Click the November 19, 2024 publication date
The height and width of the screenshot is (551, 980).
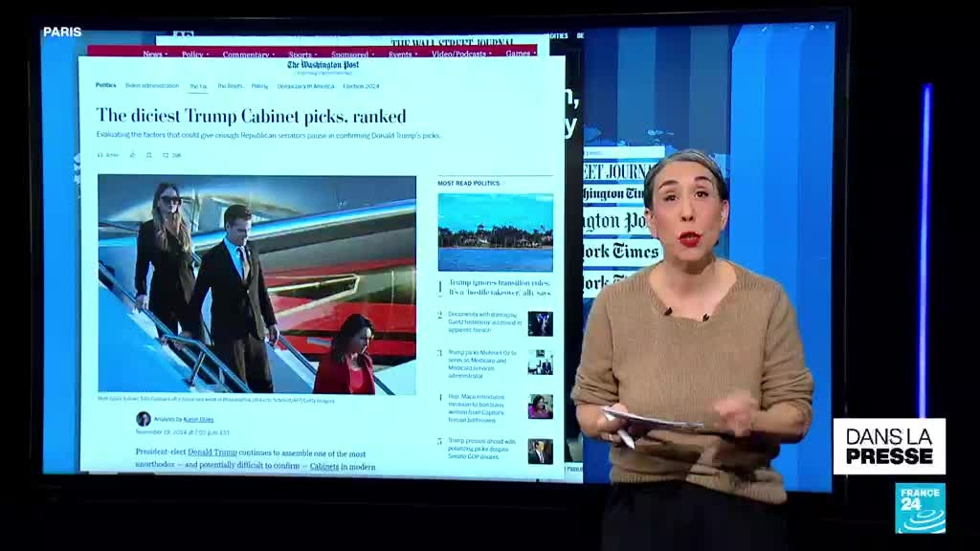(183, 431)
